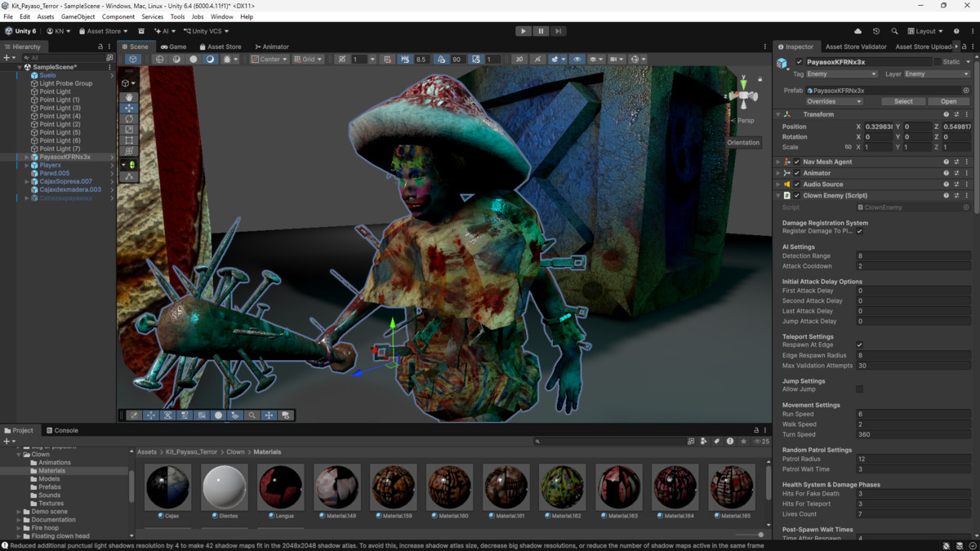Open the Grid dropdown in scene toolbar

click(308, 59)
